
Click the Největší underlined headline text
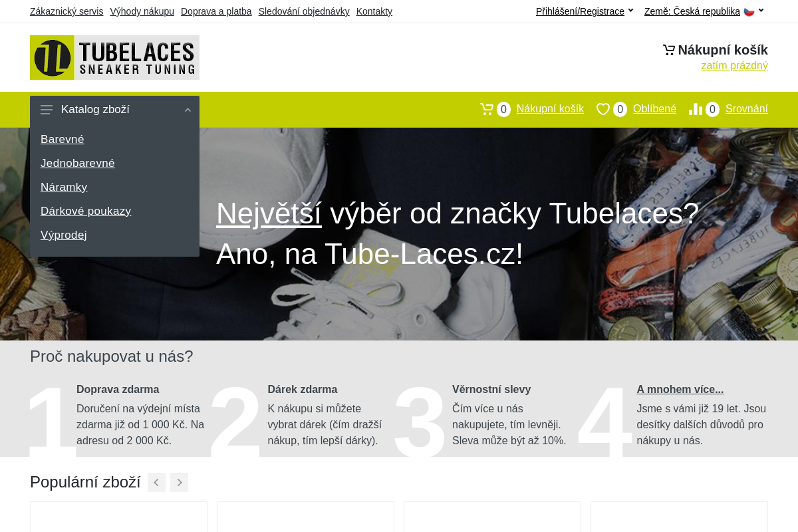click(268, 213)
